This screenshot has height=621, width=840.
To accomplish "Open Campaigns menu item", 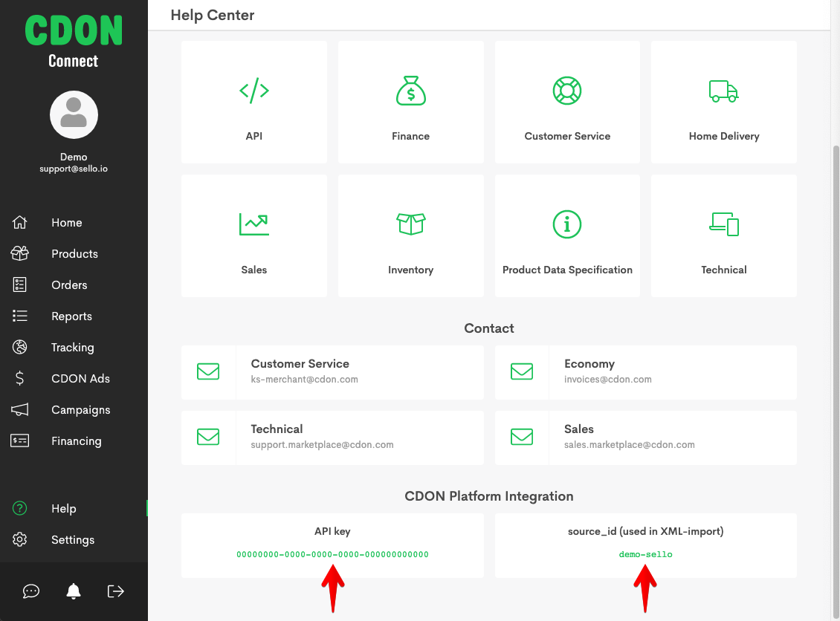I will 81,410.
